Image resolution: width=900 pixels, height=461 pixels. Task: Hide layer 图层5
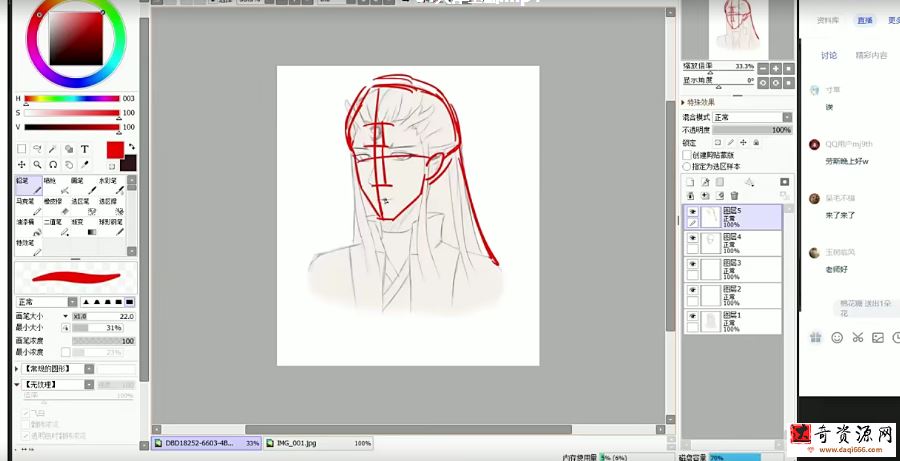(693, 211)
